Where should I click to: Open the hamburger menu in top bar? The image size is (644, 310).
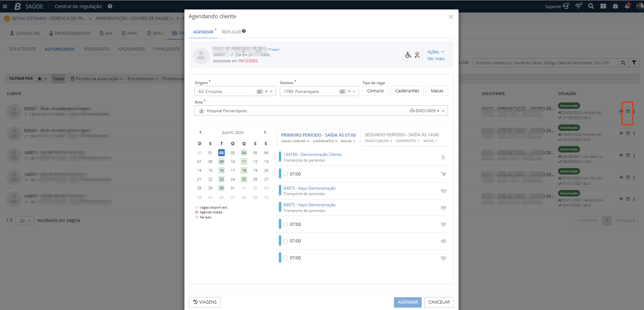(5, 6)
